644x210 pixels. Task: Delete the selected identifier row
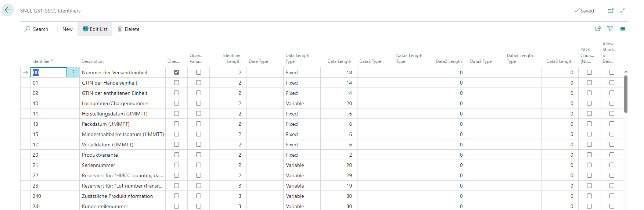pyautogui.click(x=129, y=29)
